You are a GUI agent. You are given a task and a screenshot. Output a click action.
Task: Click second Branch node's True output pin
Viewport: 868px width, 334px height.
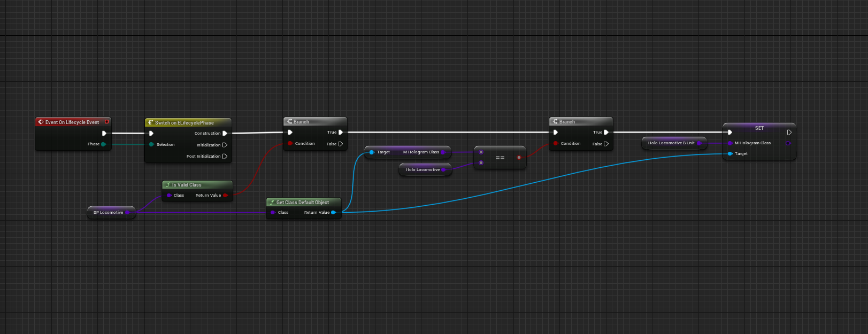606,133
